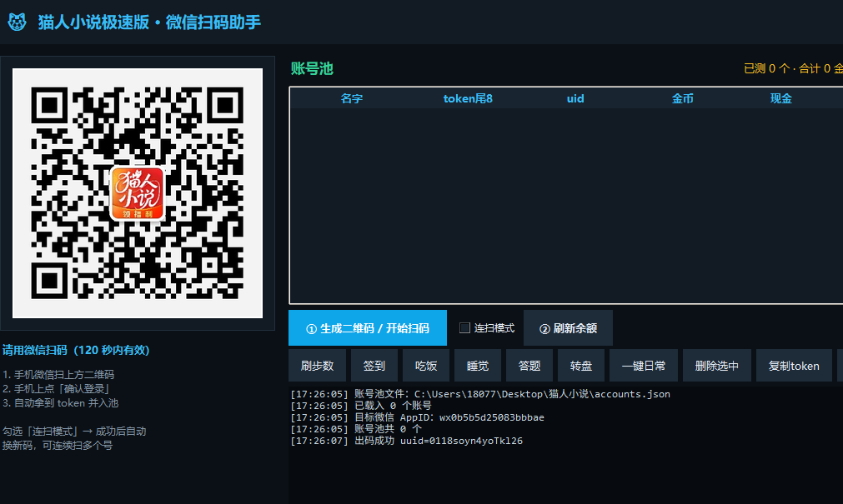Click log line with accounts.json path
843x504 pixels.
tap(480, 394)
